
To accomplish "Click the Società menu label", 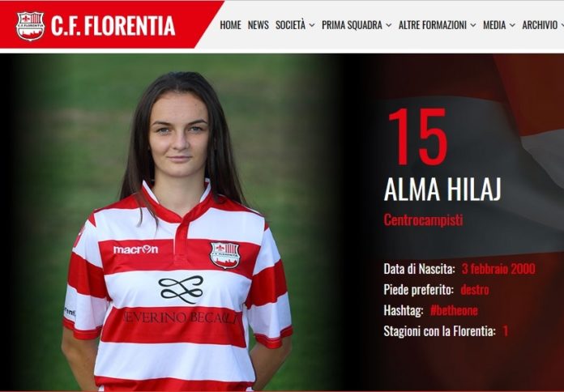I will tap(290, 25).
